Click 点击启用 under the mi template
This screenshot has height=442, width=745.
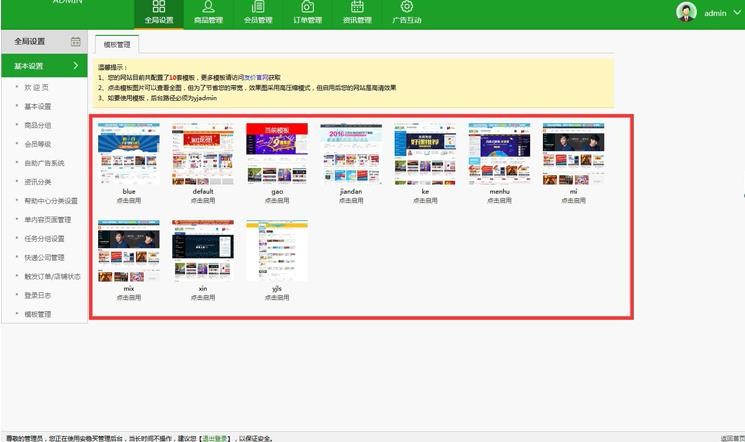[x=573, y=201]
